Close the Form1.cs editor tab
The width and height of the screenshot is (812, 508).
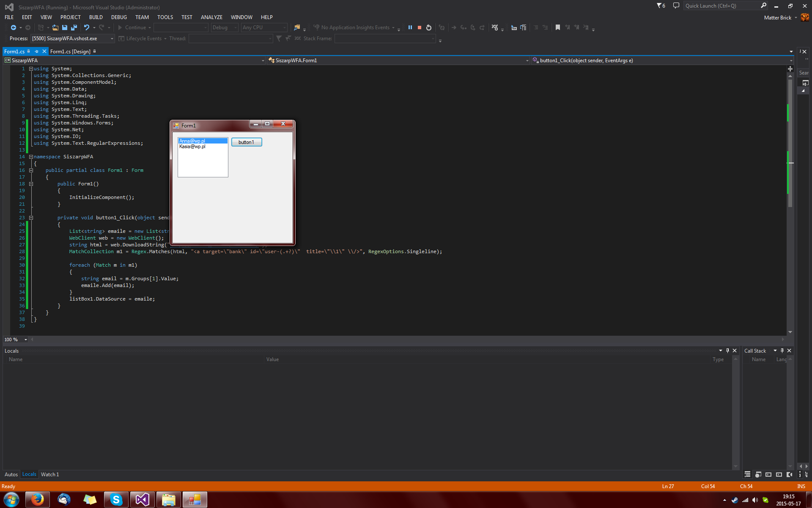click(44, 51)
